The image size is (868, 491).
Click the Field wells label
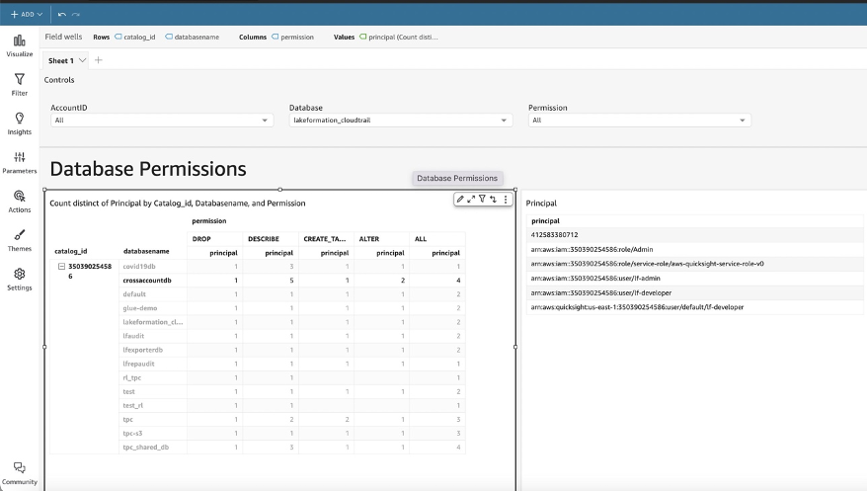[x=63, y=37]
